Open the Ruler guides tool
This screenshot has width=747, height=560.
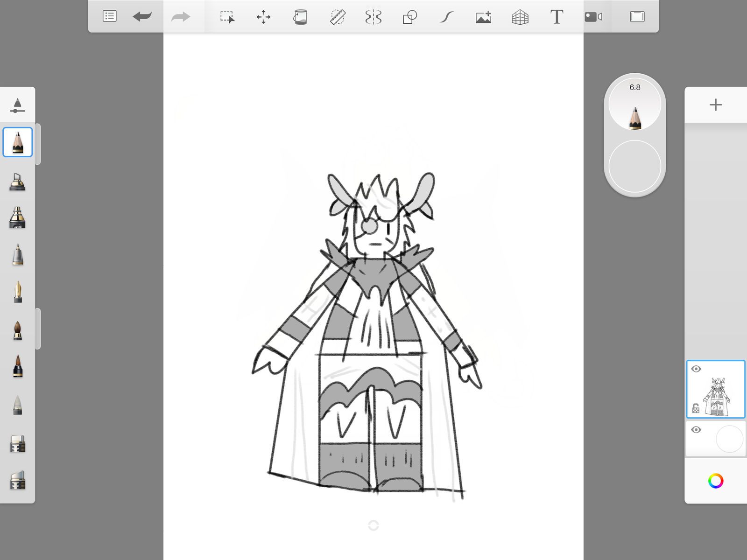(338, 17)
